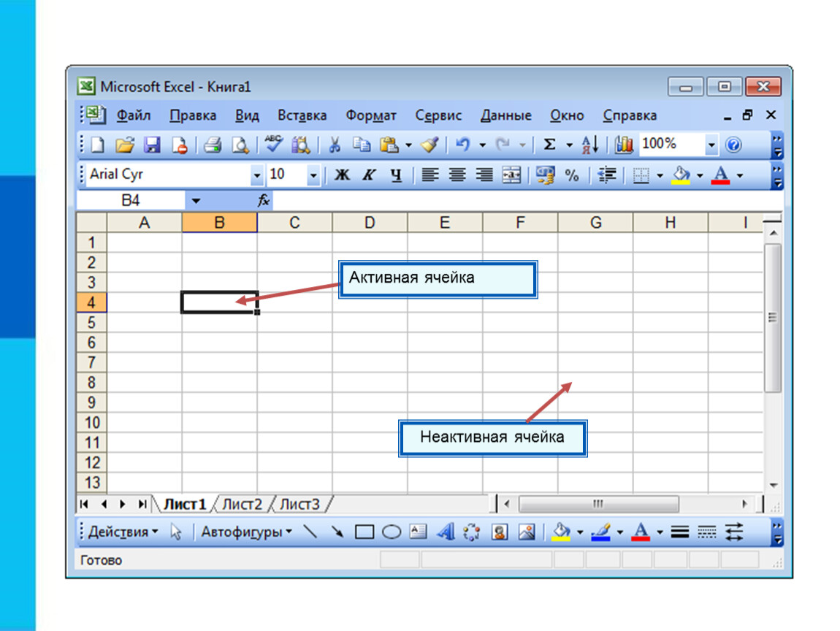Image resolution: width=840 pixels, height=631 pixels.
Task: Merge and center cells icon
Action: click(511, 175)
